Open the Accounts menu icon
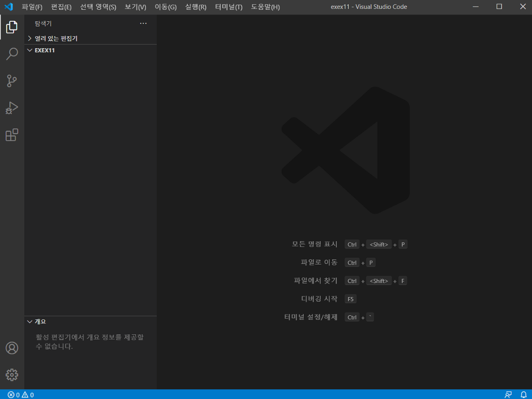The height and width of the screenshot is (399, 532). point(12,348)
